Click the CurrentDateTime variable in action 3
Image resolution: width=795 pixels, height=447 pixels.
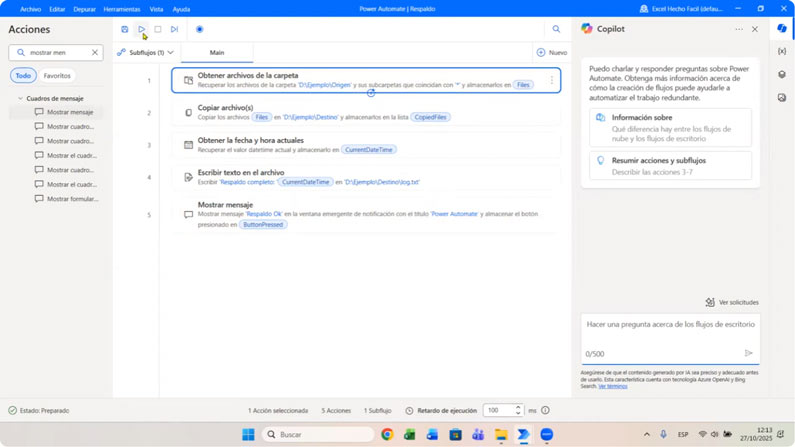tap(369, 150)
